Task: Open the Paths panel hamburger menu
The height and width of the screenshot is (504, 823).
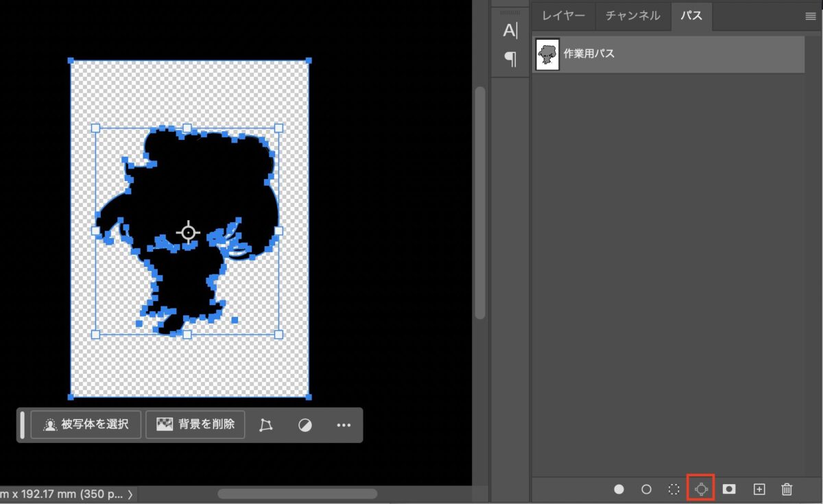Action: click(x=811, y=16)
